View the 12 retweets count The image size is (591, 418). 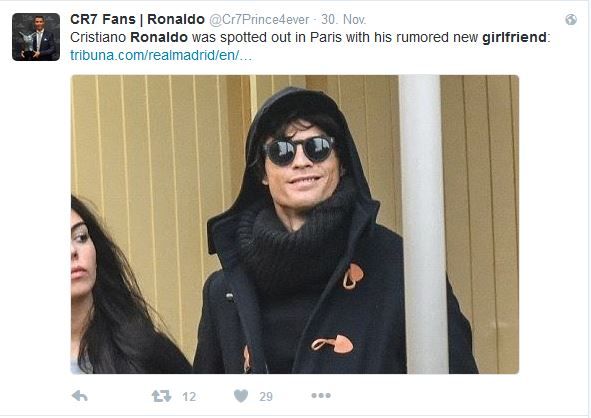pos(189,397)
